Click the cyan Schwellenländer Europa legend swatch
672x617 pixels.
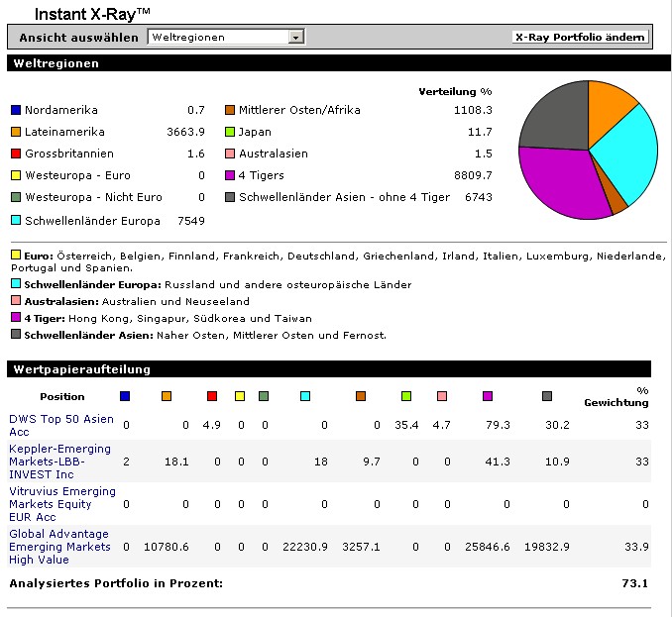[x=16, y=221]
